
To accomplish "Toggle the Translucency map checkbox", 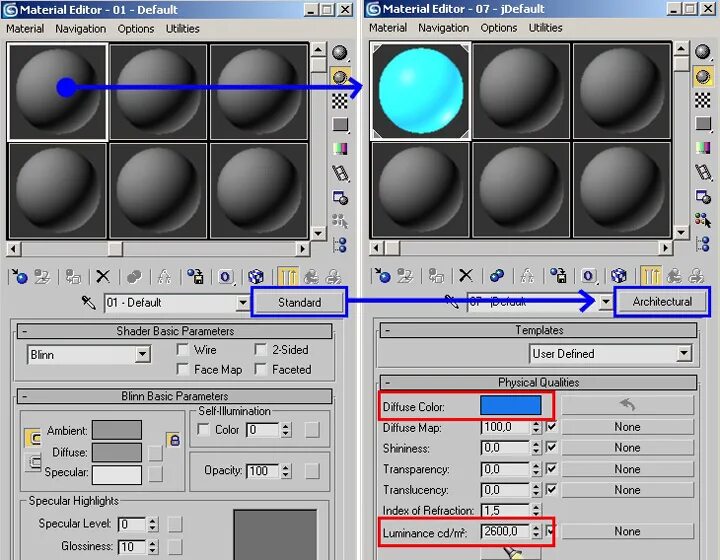I will click(551, 490).
